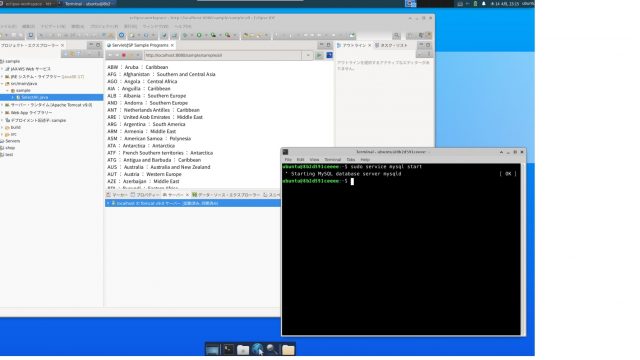Viewport: 640px width, 360px height.
Task: Click the blue round icon in Eclipse toolbar
Action: pos(122,36)
